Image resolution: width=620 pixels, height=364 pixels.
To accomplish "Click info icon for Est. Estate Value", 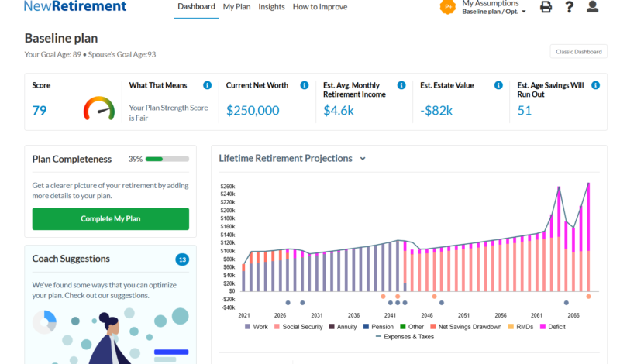I will 498,85.
